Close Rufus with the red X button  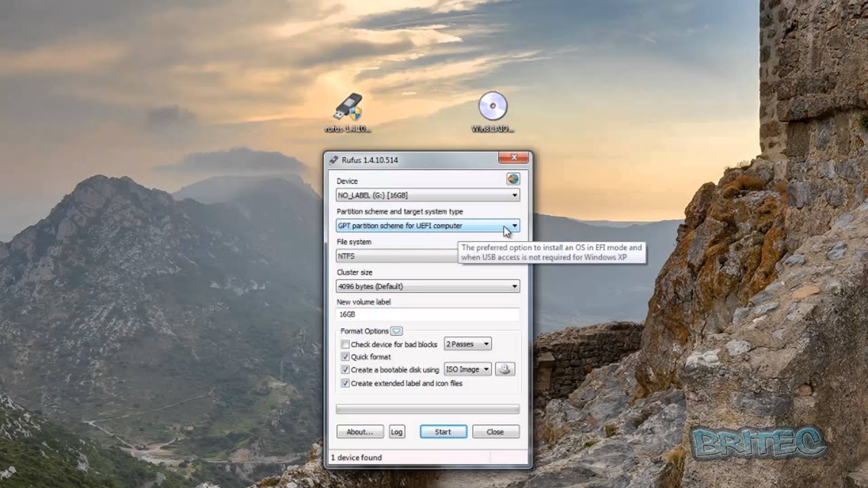(x=513, y=158)
